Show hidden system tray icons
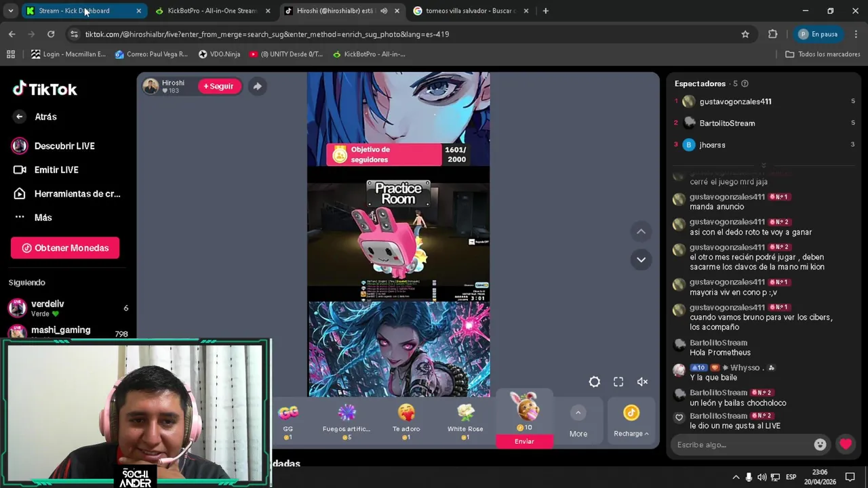The width and height of the screenshot is (868, 488). (736, 477)
